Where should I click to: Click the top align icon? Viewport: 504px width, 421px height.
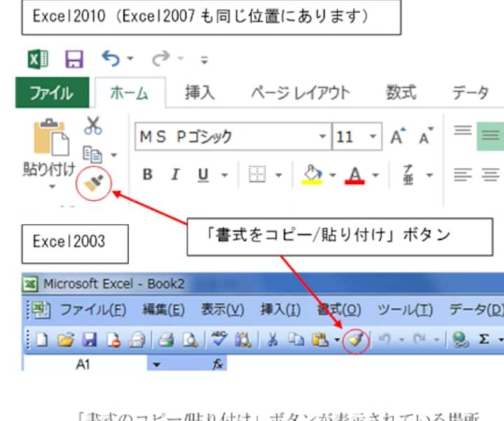(463, 130)
